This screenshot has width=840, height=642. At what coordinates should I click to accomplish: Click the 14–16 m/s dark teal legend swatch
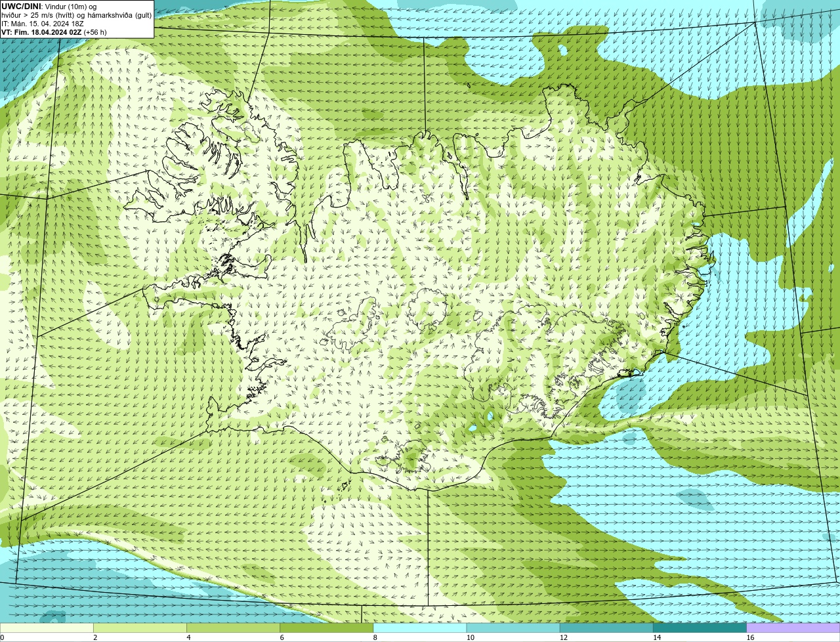pos(700,628)
